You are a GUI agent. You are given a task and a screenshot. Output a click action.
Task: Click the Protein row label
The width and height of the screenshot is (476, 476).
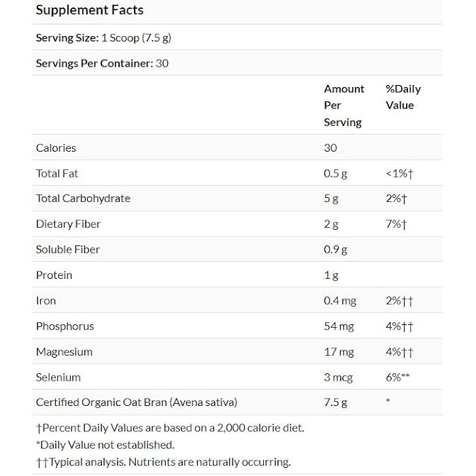point(54,275)
